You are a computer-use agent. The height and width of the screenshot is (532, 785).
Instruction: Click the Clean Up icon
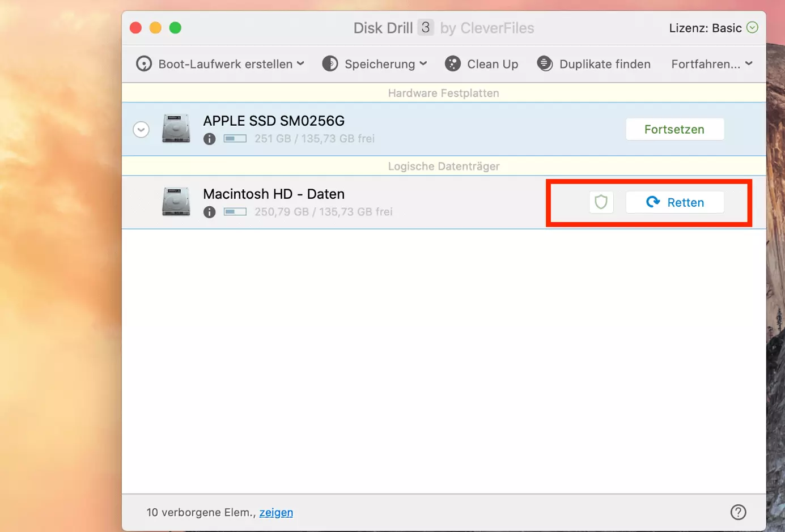[453, 64]
